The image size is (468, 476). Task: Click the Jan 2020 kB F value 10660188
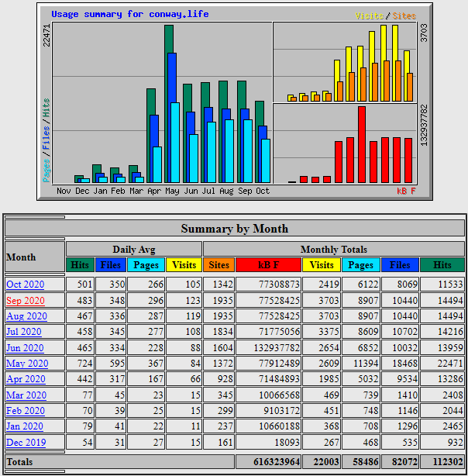(279, 426)
